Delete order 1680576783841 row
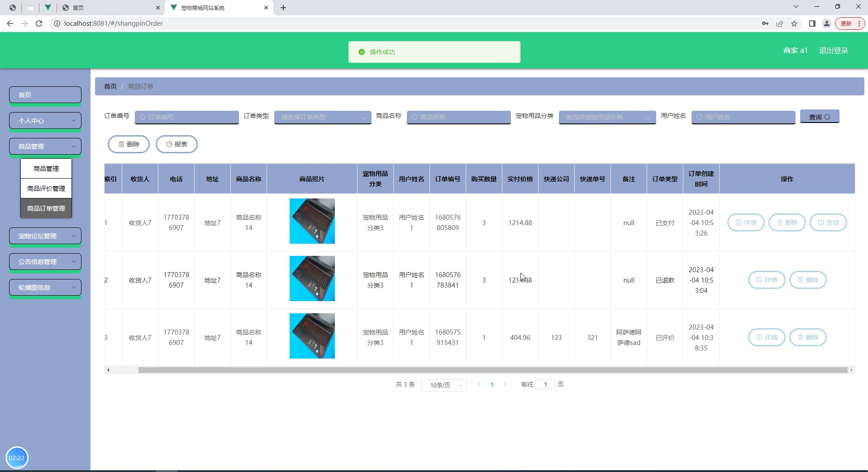Screen dimensions: 868x472 808,280
